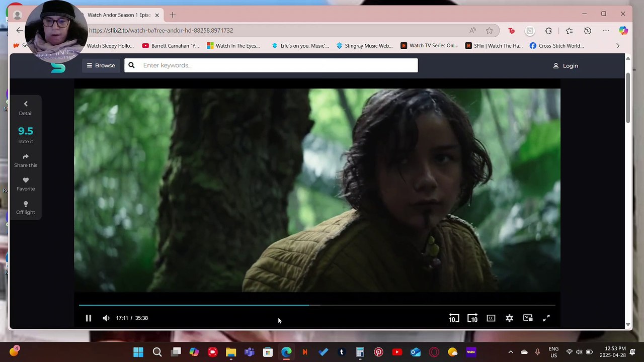
Task: Open the Watch In The Eyes... bookmark
Action: pos(233,46)
